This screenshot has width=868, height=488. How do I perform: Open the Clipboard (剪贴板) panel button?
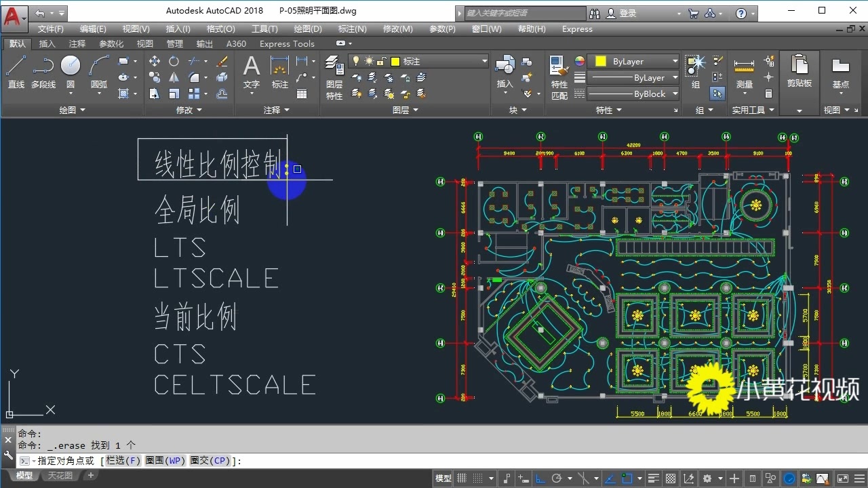coord(800,72)
